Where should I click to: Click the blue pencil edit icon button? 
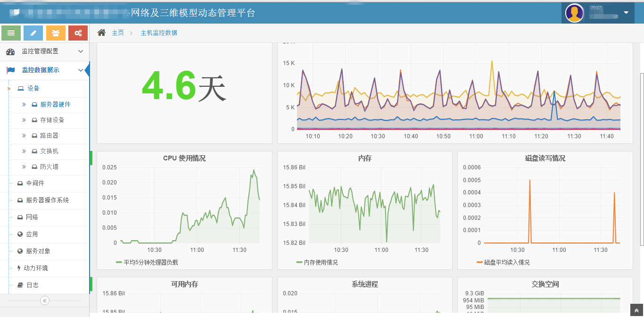(33, 33)
